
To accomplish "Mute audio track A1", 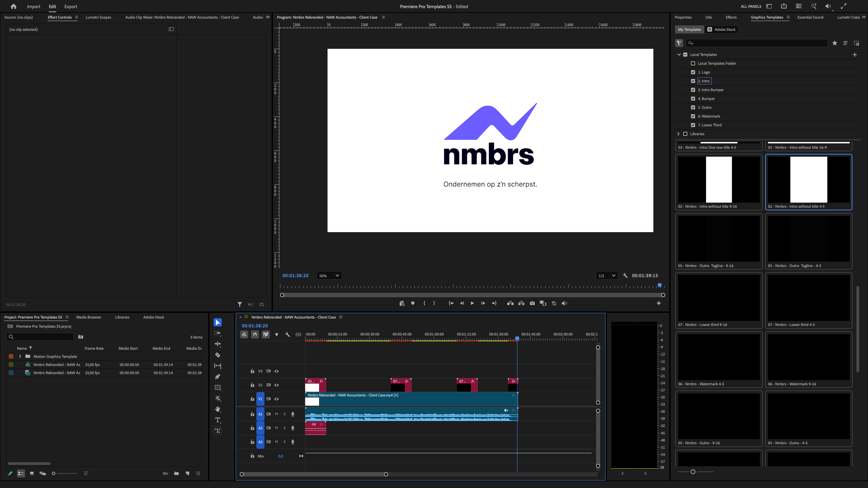I will click(x=276, y=414).
